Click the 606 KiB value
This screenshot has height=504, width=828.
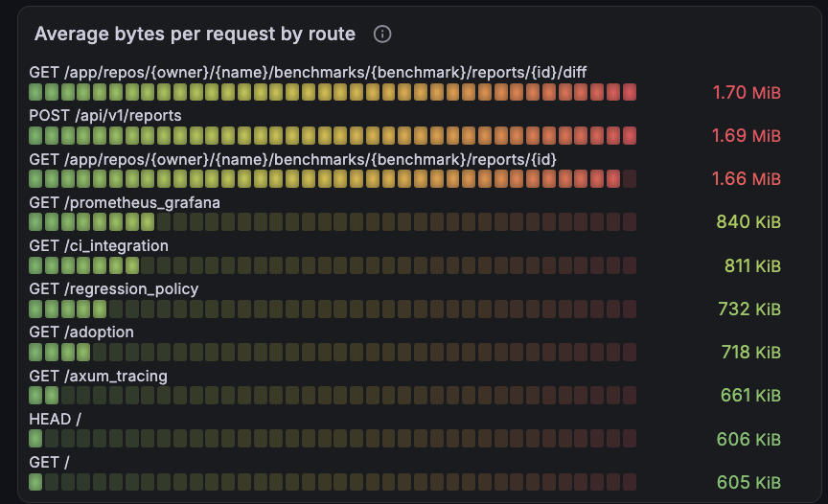coord(748,439)
